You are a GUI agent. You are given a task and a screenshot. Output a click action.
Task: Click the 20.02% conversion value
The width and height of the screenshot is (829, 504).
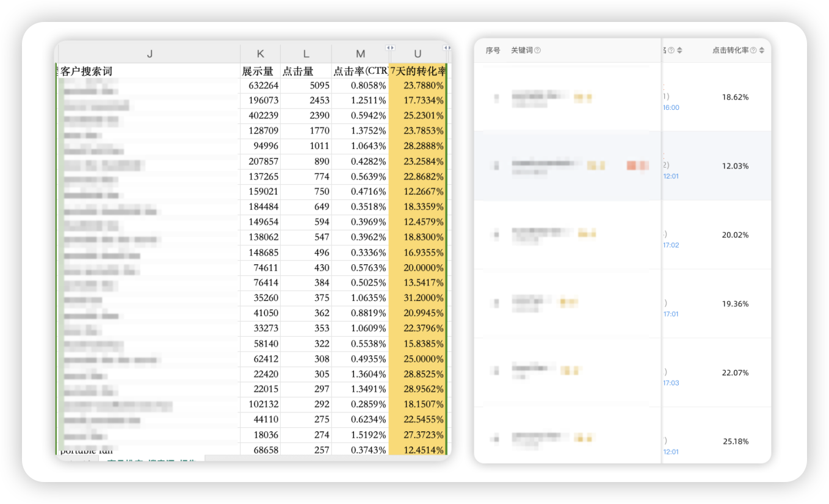(x=735, y=235)
